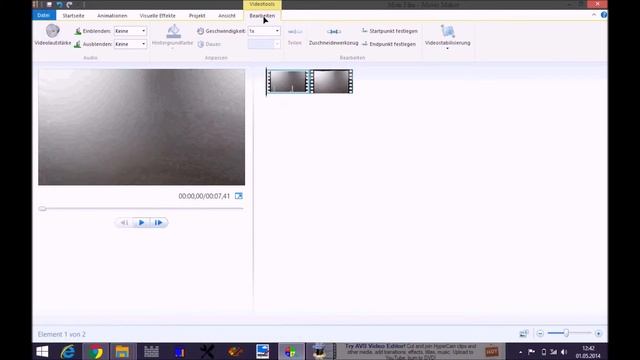Open the Einblenden fade-in dropdown
The height and width of the screenshot is (360, 640).
coord(130,31)
